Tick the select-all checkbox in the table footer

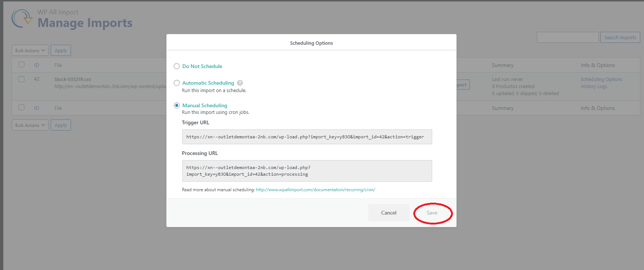click(21, 108)
